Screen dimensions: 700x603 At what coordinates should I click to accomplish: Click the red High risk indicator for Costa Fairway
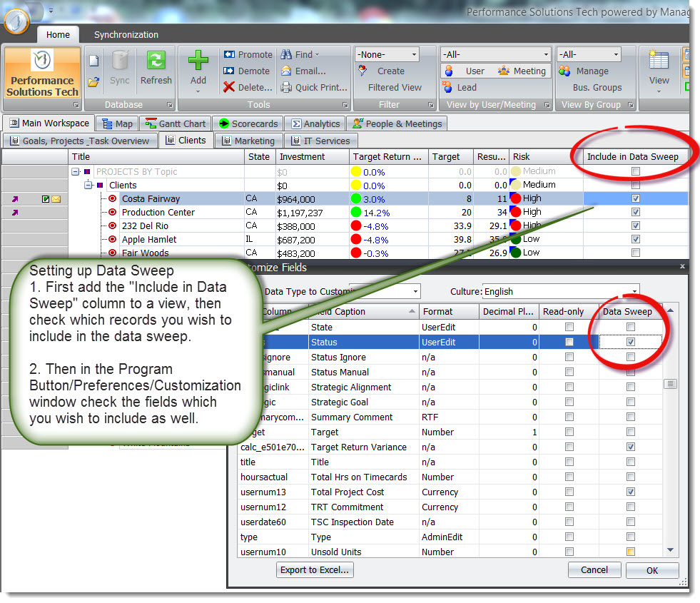516,198
